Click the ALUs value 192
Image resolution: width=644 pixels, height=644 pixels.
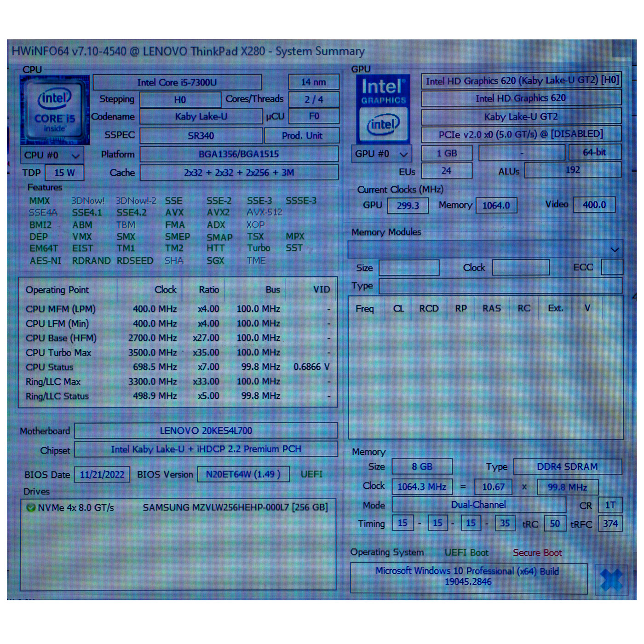point(573,170)
